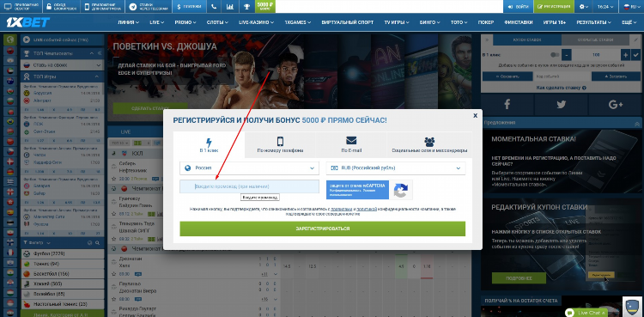Screen dimensions: 644x317
Task: Open the Результаты menu
Action: point(593,22)
